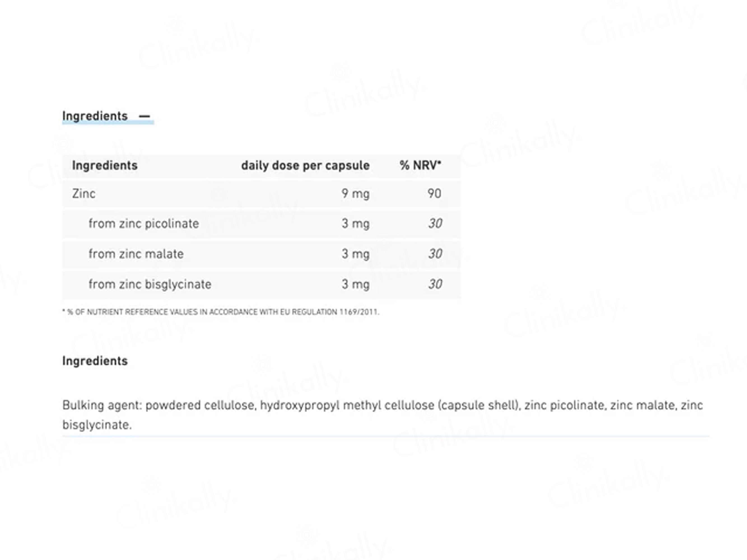Click the 30 NRV value for zinc picolinate
Viewport: 747px width, 560px height.
[435, 223]
